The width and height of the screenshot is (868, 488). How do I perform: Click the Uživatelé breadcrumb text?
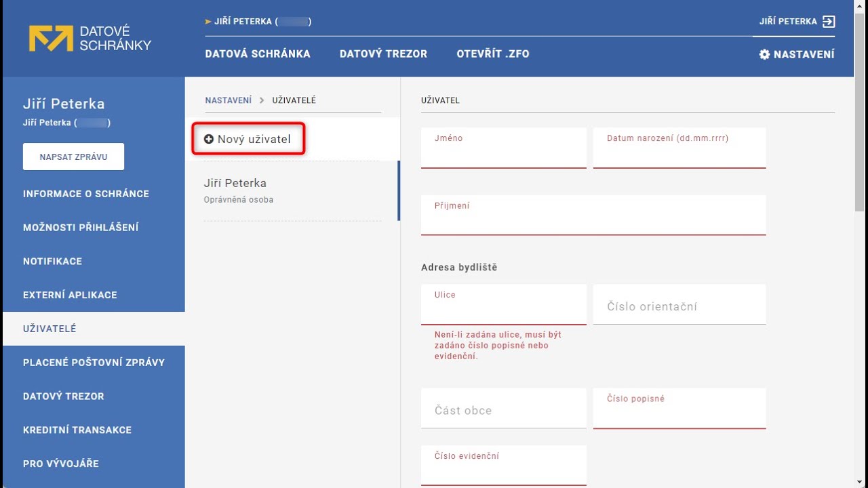click(294, 100)
